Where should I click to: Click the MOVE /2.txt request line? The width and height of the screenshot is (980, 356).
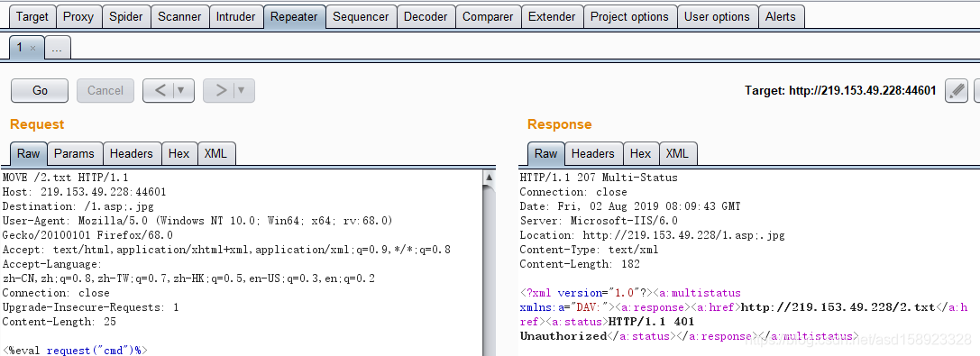tap(65, 178)
